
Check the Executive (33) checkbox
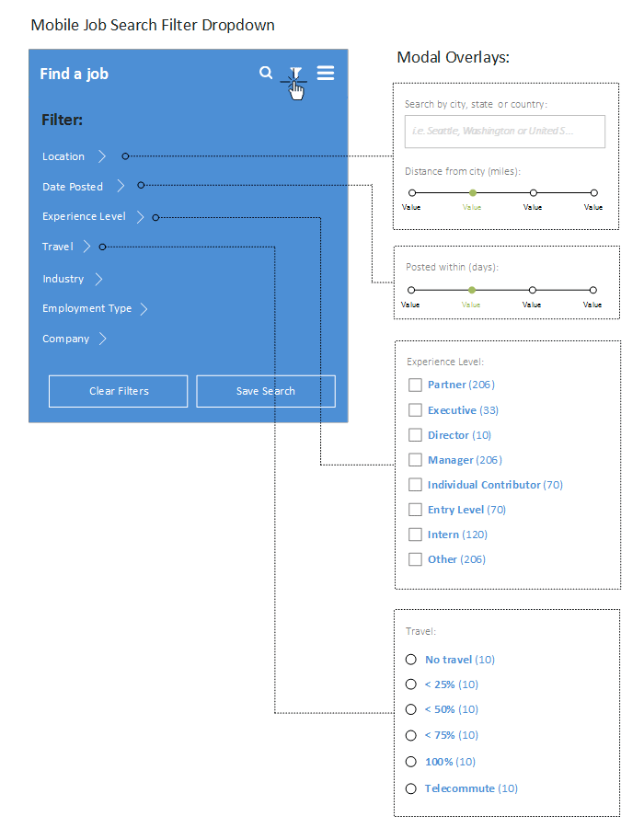[x=416, y=410]
